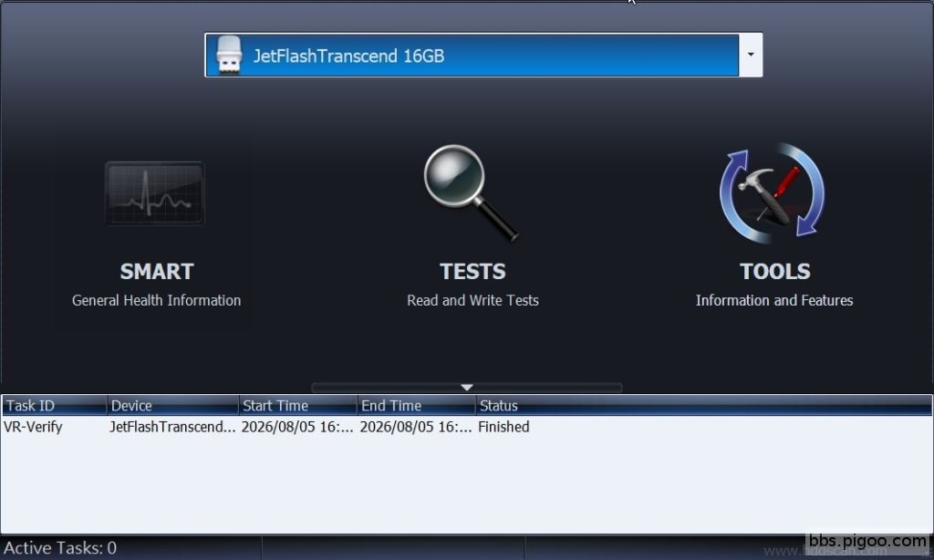Click the USB drive icon in device selector
This screenshot has height=560, width=934.
229,55
